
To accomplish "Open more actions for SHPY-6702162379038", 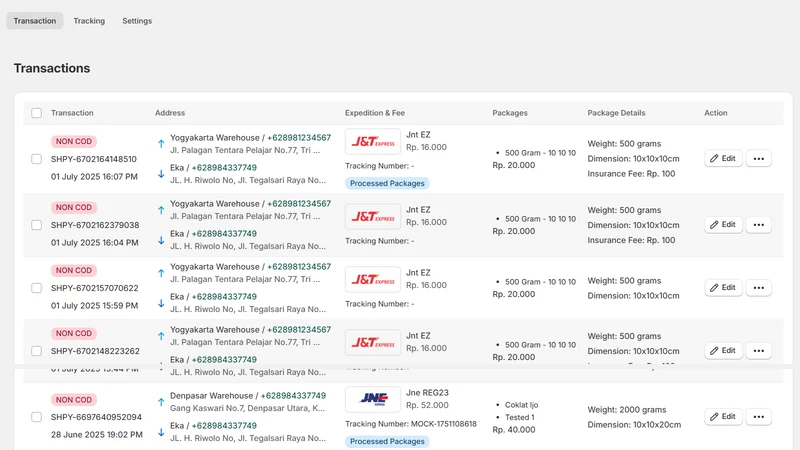I will pos(759,224).
